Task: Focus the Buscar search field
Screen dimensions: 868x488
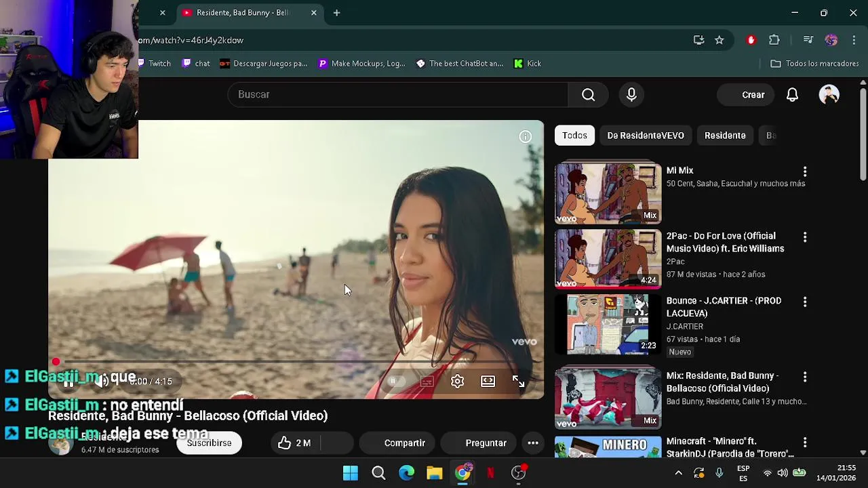Action: [x=398, y=95]
